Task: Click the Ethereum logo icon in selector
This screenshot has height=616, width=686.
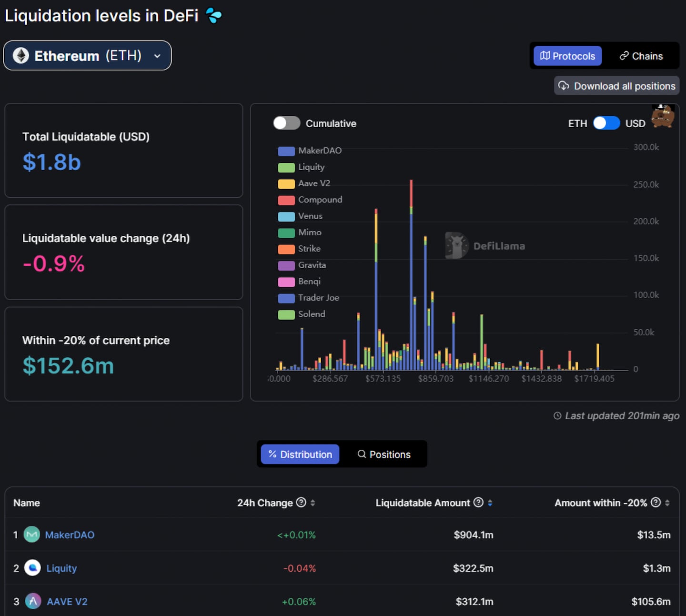Action: click(21, 56)
